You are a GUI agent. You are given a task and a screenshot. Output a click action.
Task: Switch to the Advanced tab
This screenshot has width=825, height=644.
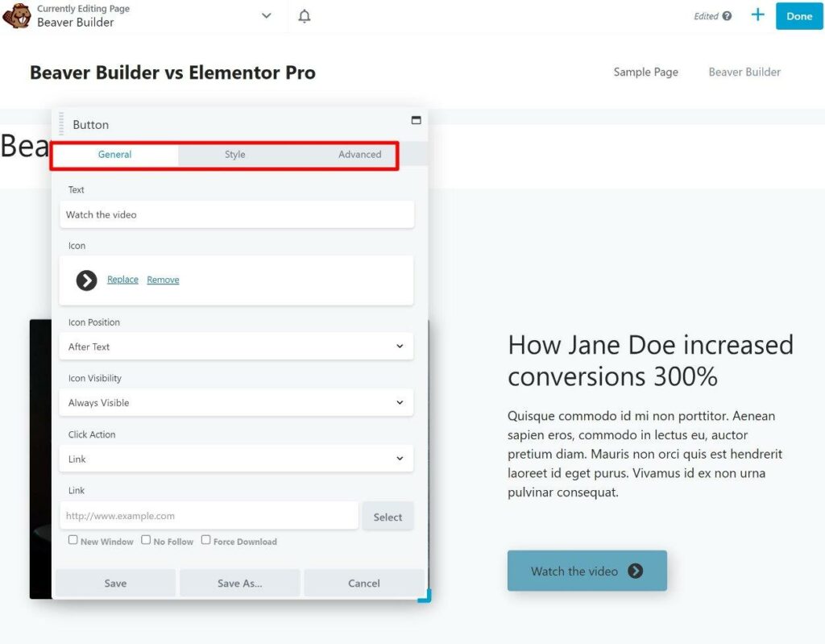360,154
